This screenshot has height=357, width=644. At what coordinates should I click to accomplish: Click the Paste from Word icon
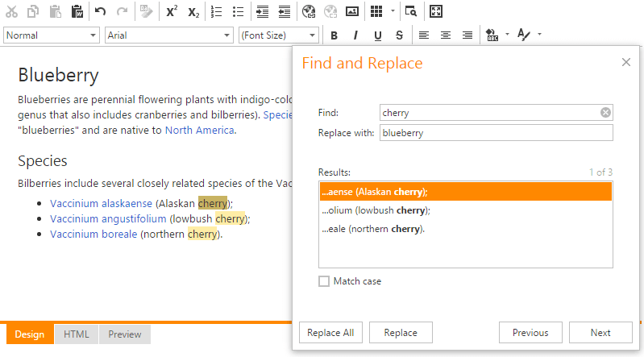pyautogui.click(x=77, y=11)
